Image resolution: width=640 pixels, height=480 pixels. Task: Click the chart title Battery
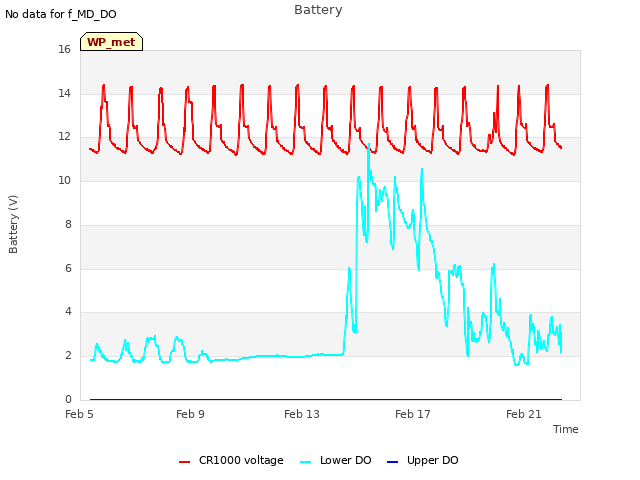(318, 10)
